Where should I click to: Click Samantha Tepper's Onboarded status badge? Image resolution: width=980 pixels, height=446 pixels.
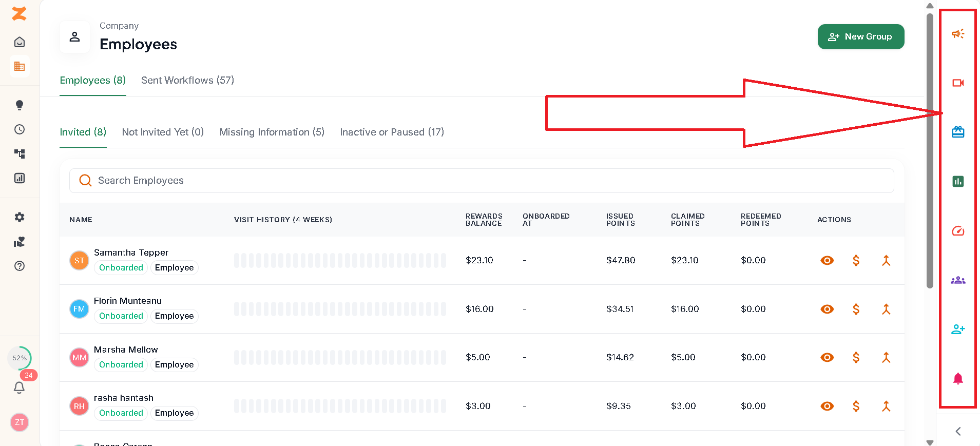[121, 268]
